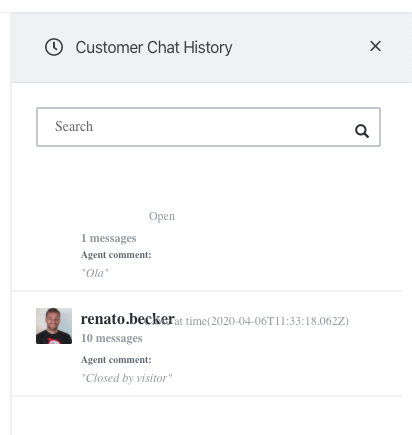Close the Customer Chat History panel
The image size is (412, 435).
point(375,46)
